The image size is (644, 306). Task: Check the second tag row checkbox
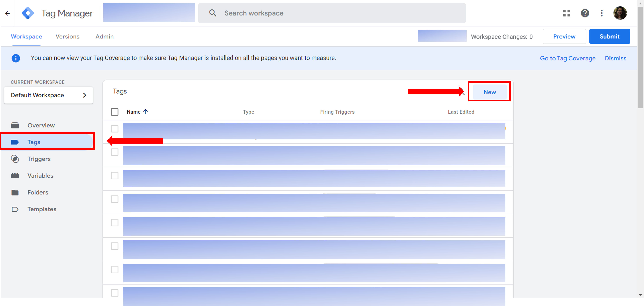click(x=114, y=152)
